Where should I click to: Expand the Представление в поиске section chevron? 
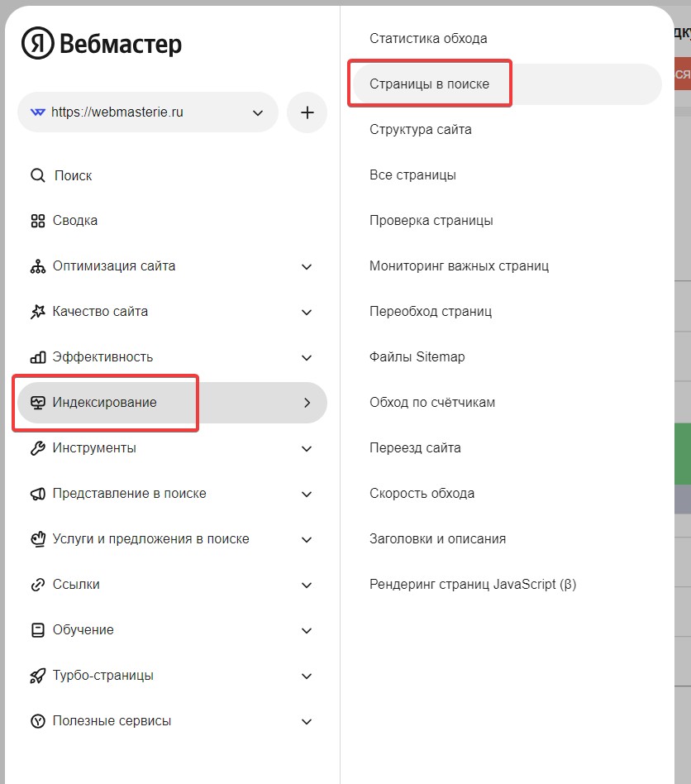[307, 494]
